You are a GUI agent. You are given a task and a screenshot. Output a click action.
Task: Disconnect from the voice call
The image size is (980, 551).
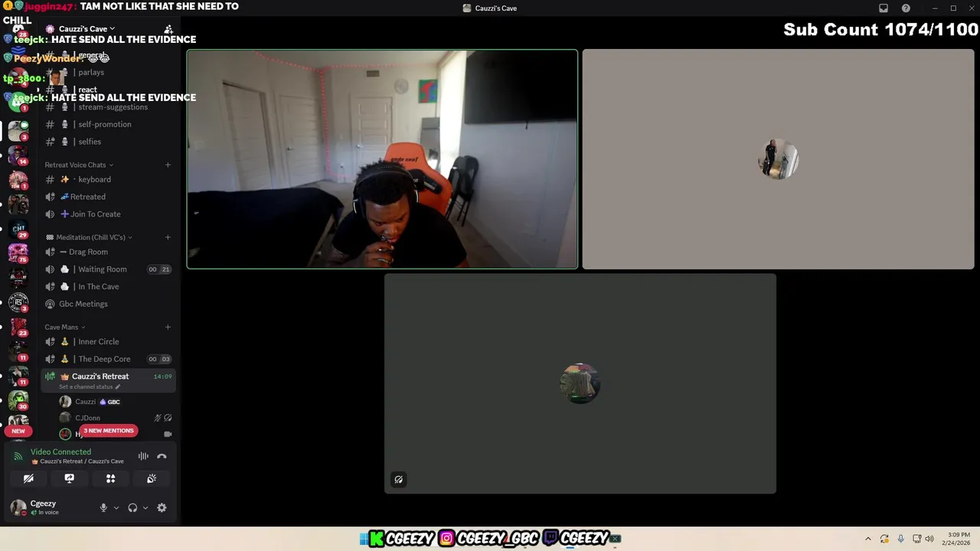click(x=162, y=456)
